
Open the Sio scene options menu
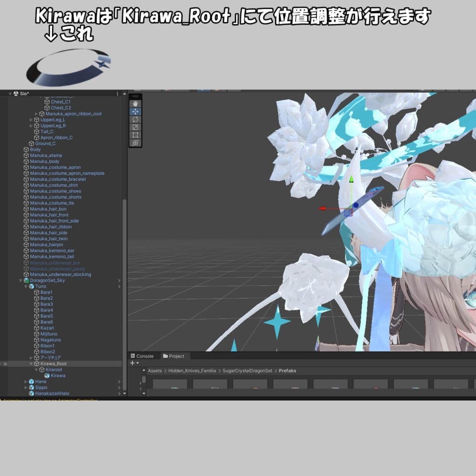pos(118,94)
